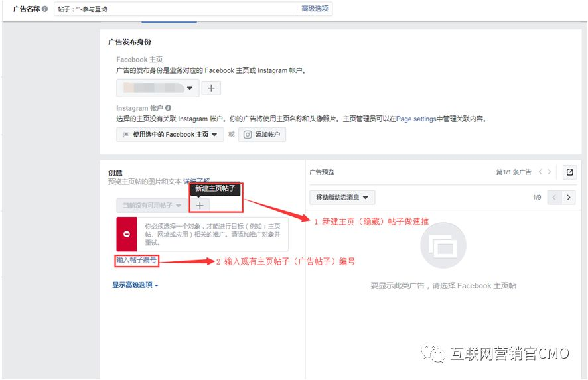
Task: Click the 第1/1 条广告 counter text
Action: click(x=514, y=172)
